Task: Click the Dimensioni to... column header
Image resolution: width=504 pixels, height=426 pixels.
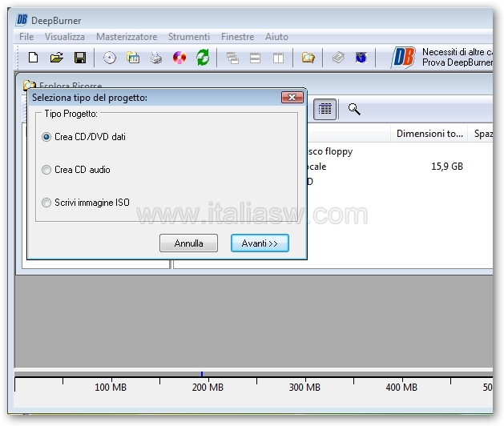Action: click(429, 134)
